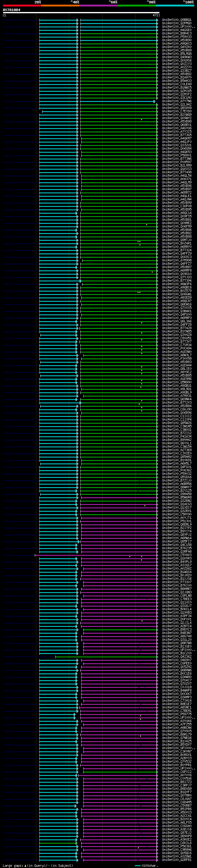Open hit UniRef100_O46907
197x868 pixels.
click(x=177, y=660)
